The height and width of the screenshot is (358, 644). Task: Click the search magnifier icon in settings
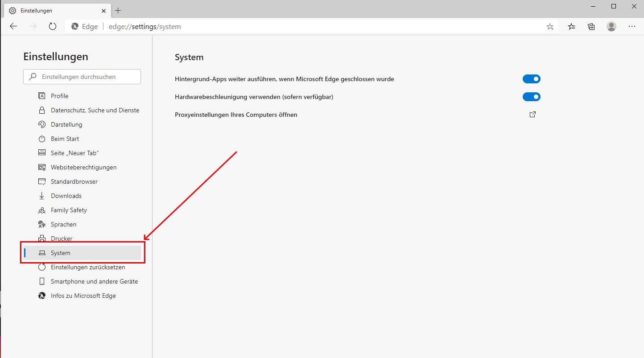(x=33, y=77)
